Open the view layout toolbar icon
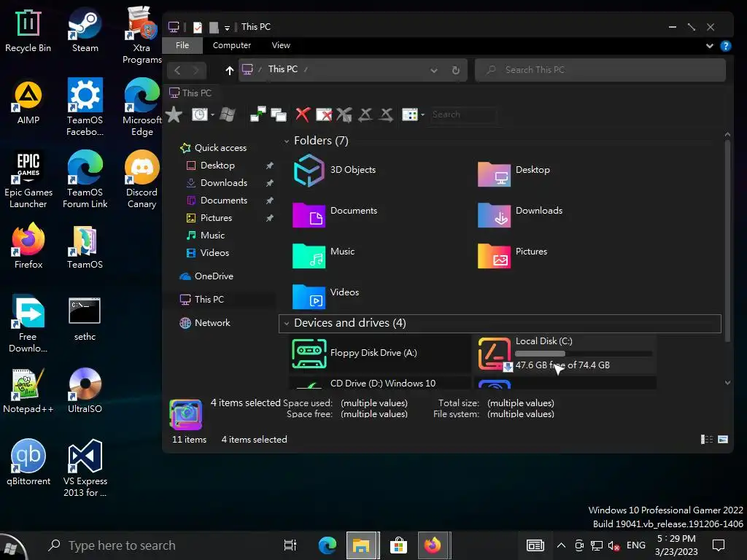This screenshot has width=747, height=560. pos(410,114)
